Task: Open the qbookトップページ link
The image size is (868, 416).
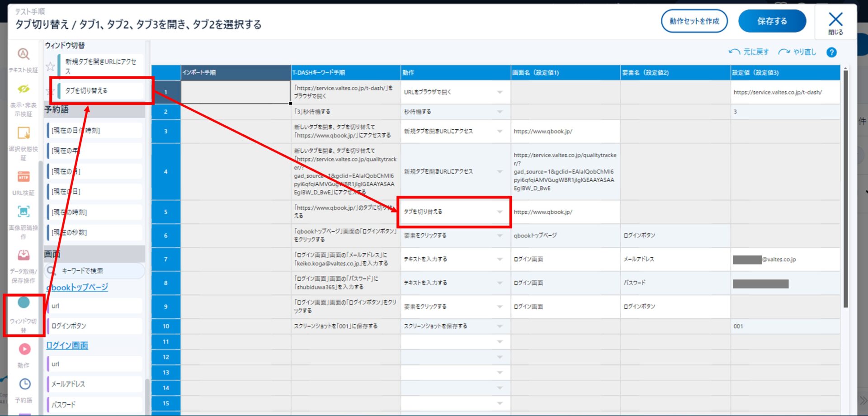Action: (x=78, y=288)
